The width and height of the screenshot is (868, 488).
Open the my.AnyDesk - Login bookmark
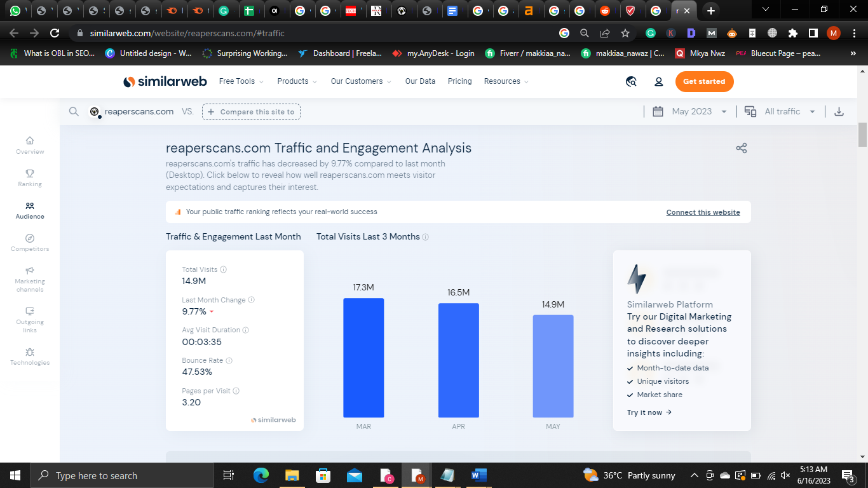[x=433, y=53]
